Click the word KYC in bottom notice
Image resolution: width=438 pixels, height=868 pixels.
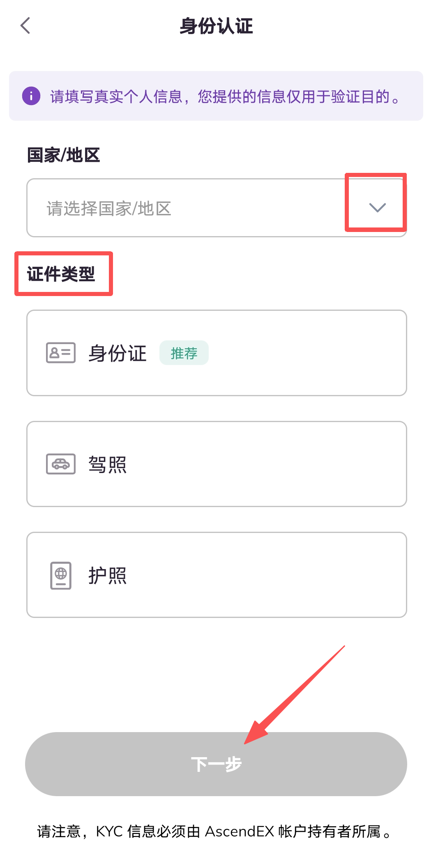(109, 831)
